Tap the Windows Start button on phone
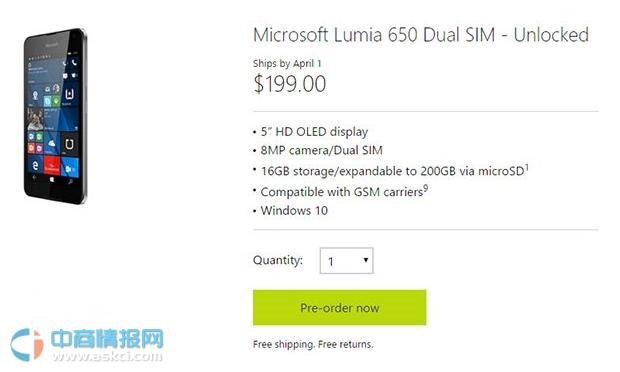Screen dimensions: 620x372 click(x=52, y=180)
